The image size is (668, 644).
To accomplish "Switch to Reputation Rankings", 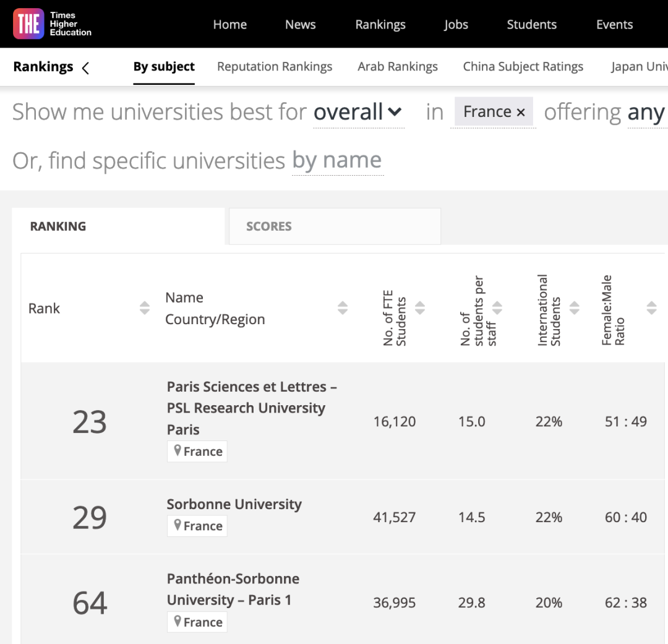I will pos(275,66).
